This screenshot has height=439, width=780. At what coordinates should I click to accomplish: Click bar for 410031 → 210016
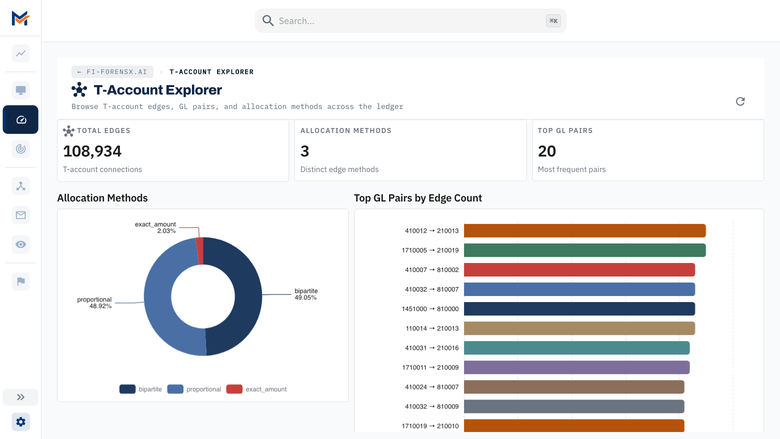(577, 348)
